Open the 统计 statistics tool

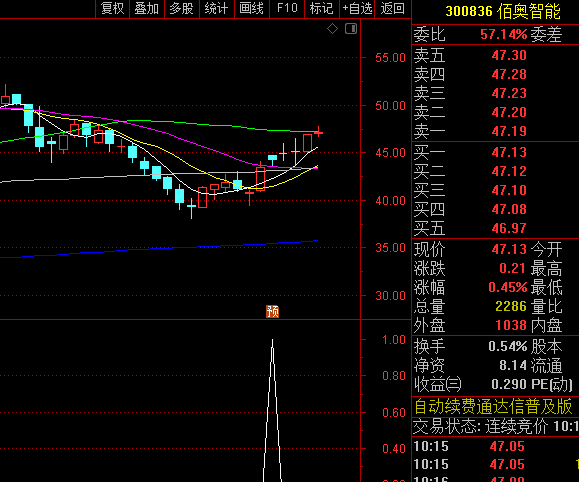(216, 8)
